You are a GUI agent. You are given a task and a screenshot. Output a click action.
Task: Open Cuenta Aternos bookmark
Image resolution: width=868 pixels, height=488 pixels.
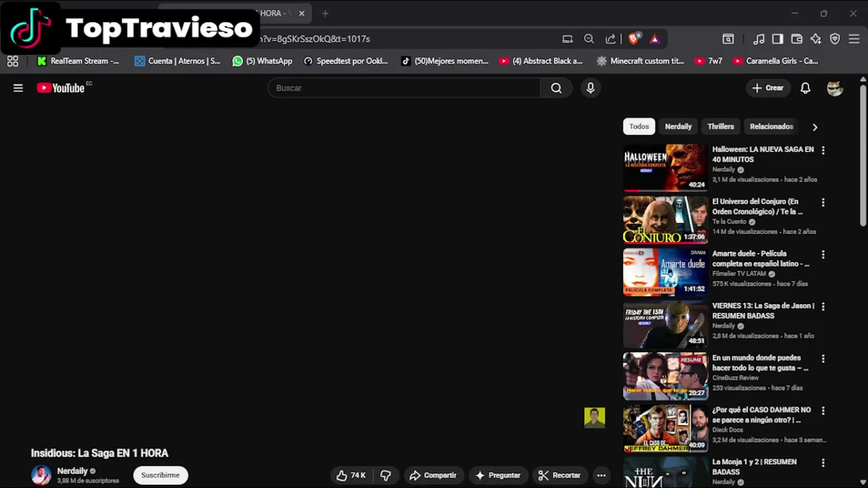[178, 61]
